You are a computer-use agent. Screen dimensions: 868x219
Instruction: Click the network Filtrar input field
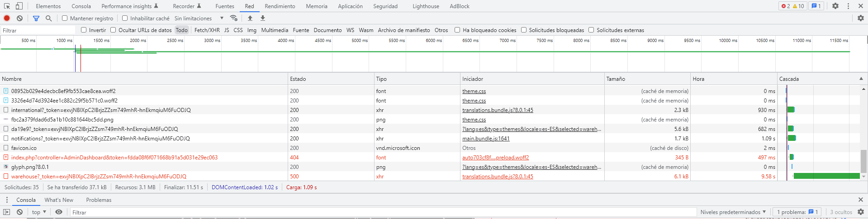click(38, 30)
